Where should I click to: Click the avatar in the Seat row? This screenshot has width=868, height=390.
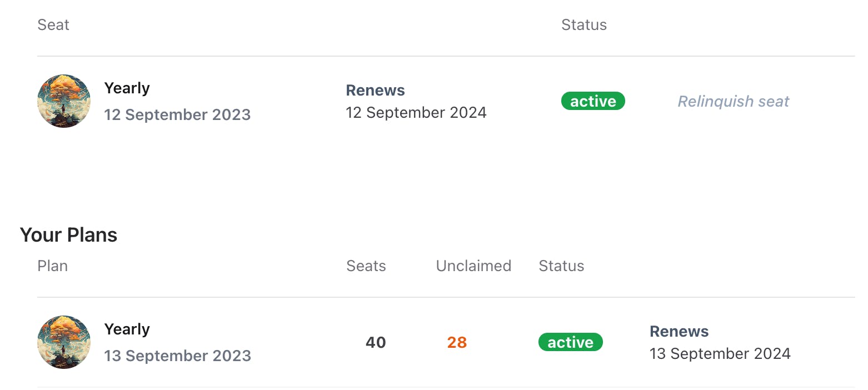click(x=64, y=101)
